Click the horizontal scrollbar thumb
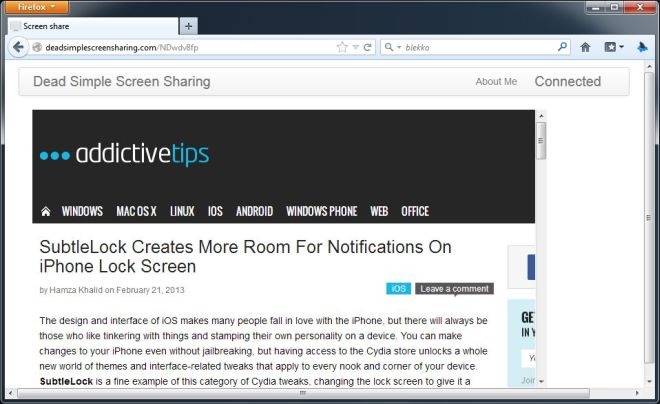 pyautogui.click(x=303, y=393)
